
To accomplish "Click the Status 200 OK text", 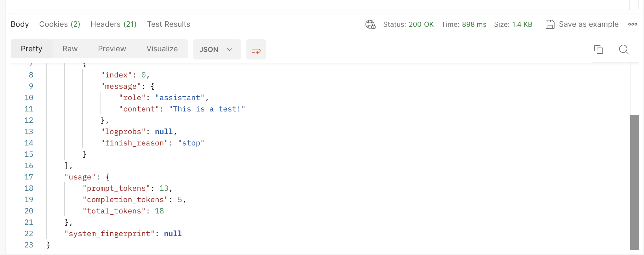I will (408, 24).
